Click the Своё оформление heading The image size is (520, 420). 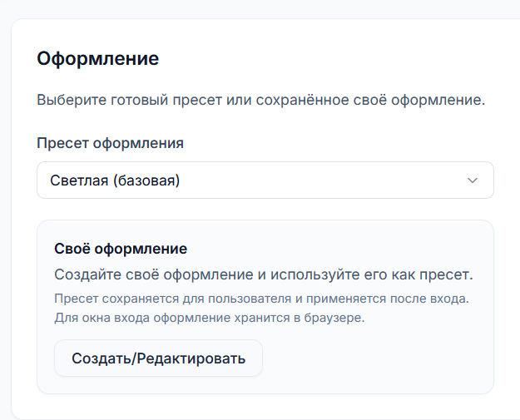(x=121, y=249)
